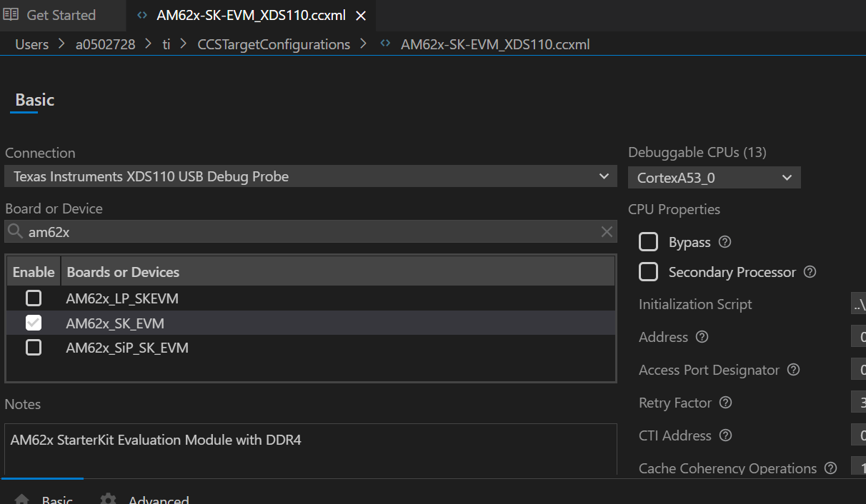Show help for Access Port Designator

coord(793,370)
